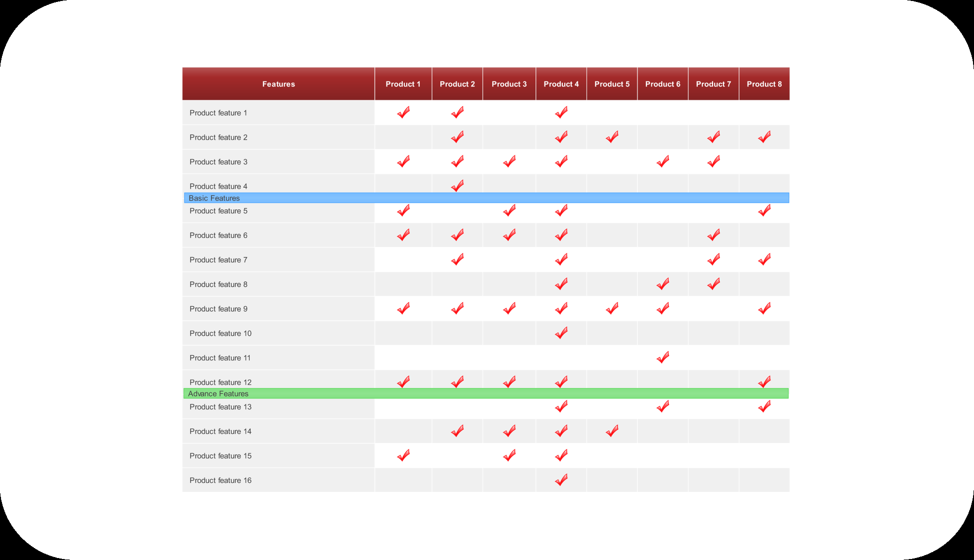Click the Product 4 checkmark for feature 10
Viewport: 974px width, 560px height.
pyautogui.click(x=561, y=333)
